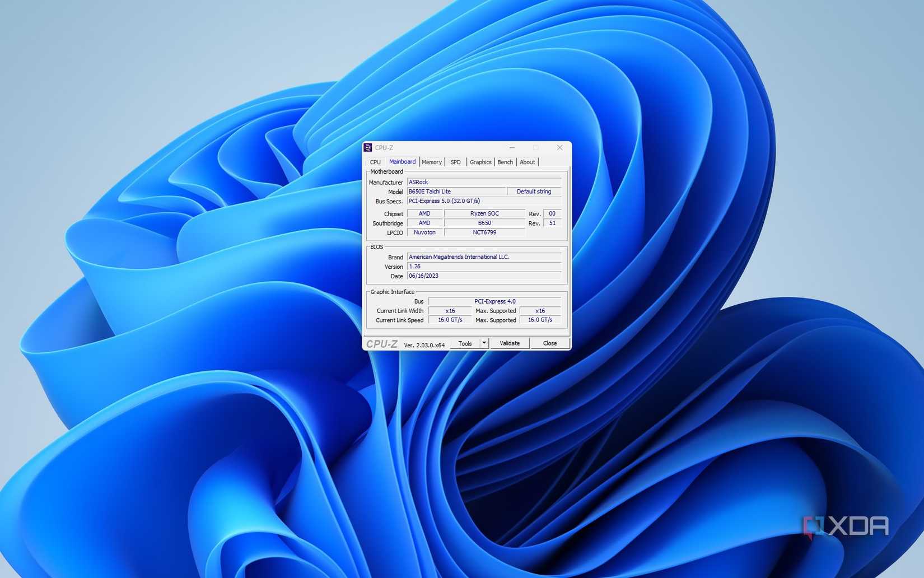The width and height of the screenshot is (924, 578).
Task: Click the southbridge Rev. 51 value
Action: click(552, 223)
